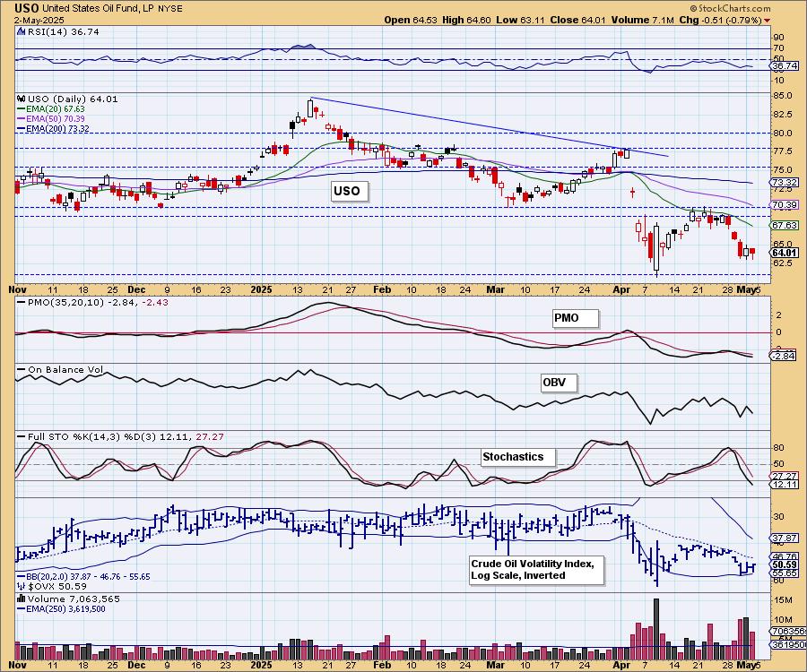Viewport: 807px width, 672px height.
Task: Click the 2-May-2025 chart date
Action: 39,20
